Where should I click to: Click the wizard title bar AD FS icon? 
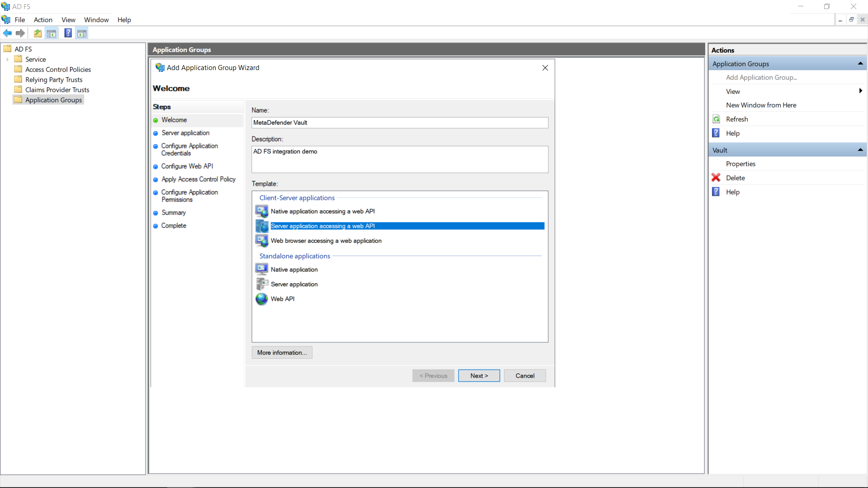(x=160, y=68)
